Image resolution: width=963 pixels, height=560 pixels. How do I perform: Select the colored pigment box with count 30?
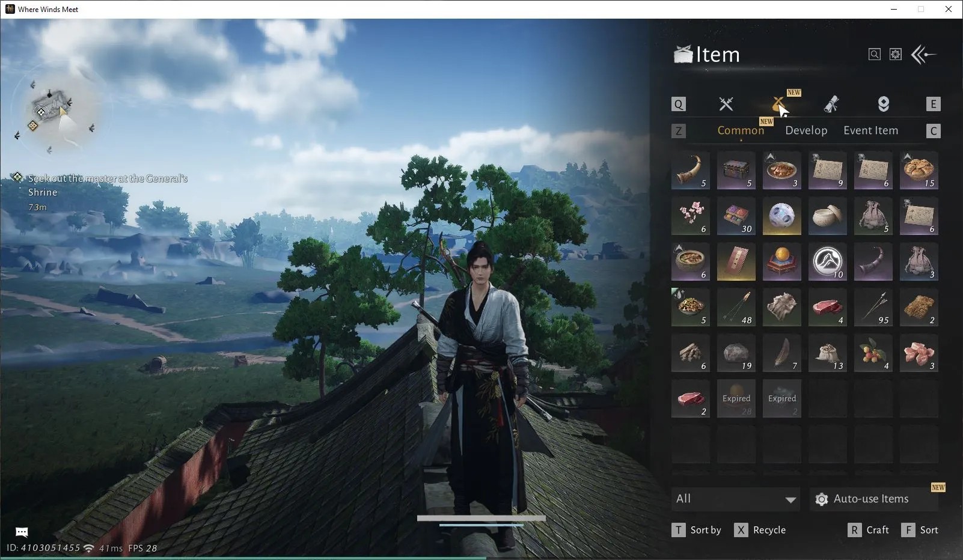(736, 216)
